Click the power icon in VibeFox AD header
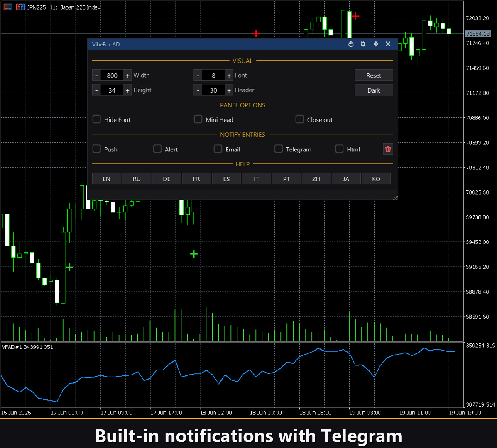This screenshot has width=497, height=448. point(350,44)
